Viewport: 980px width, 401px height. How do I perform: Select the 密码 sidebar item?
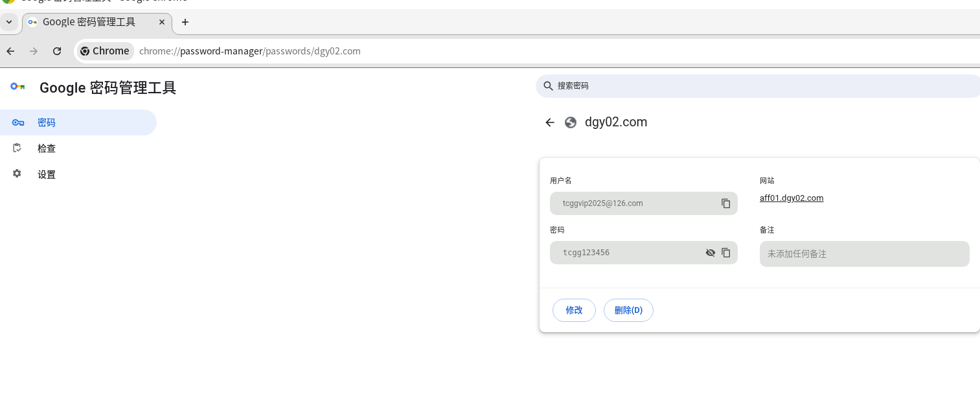coord(78,122)
